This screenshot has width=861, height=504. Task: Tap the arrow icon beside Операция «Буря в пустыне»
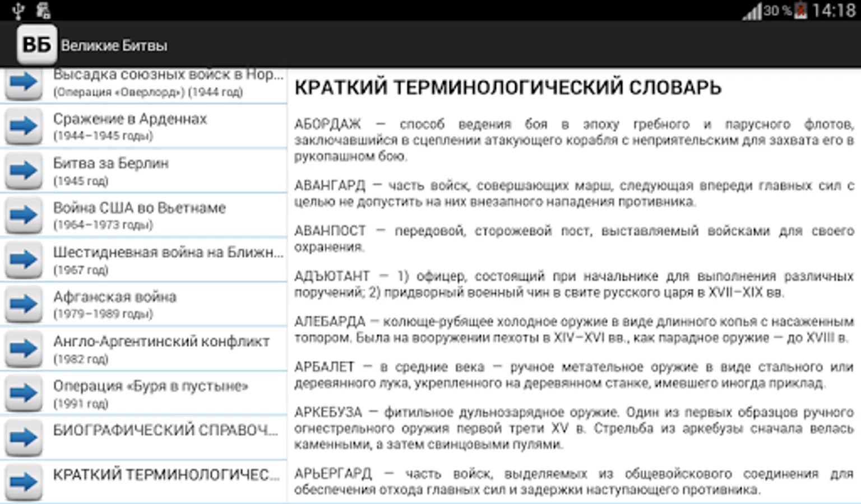24,393
